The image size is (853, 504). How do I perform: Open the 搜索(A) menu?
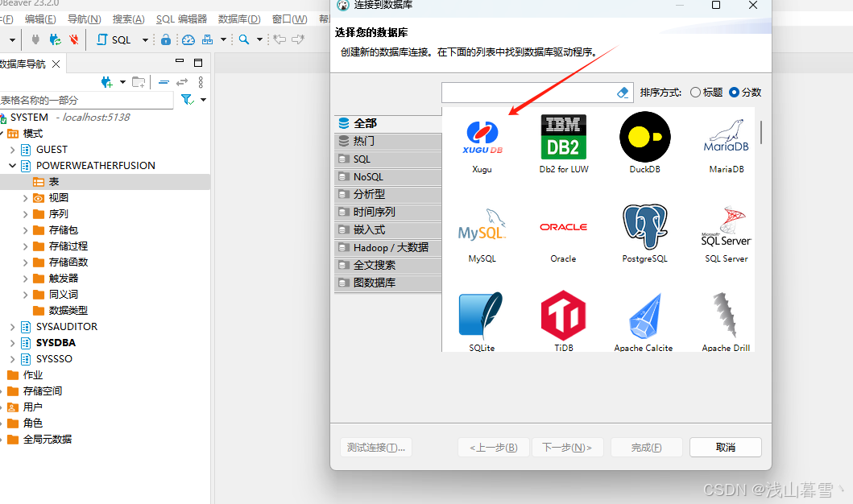tap(128, 19)
